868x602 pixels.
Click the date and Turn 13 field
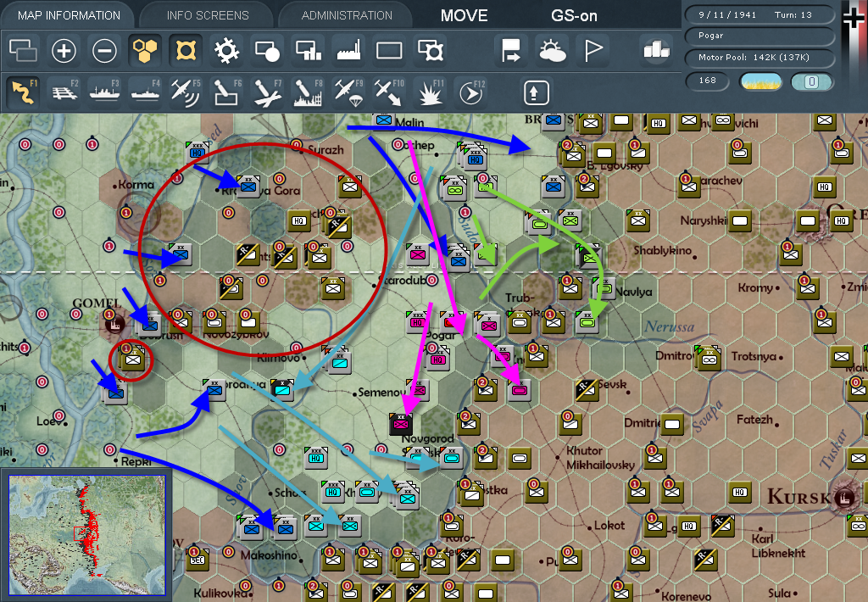pyautogui.click(x=759, y=15)
